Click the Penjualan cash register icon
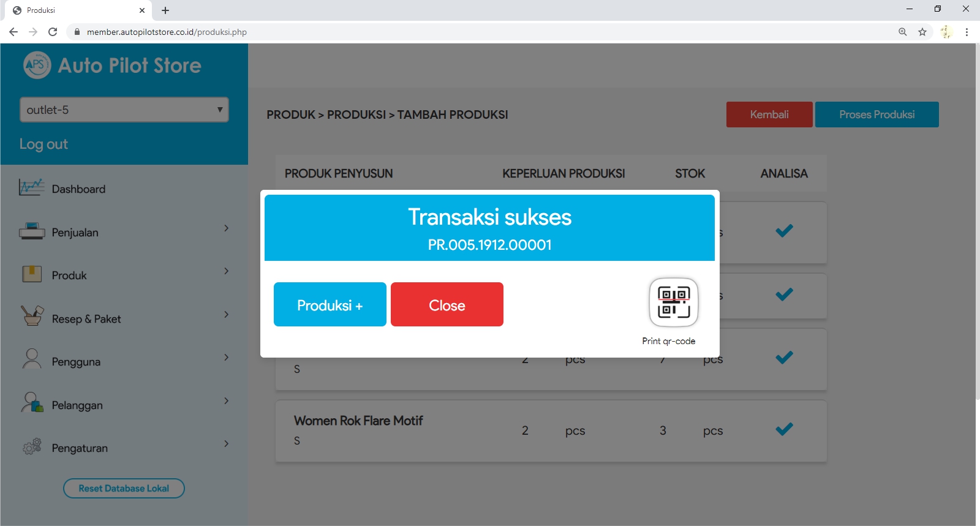 [x=32, y=231]
